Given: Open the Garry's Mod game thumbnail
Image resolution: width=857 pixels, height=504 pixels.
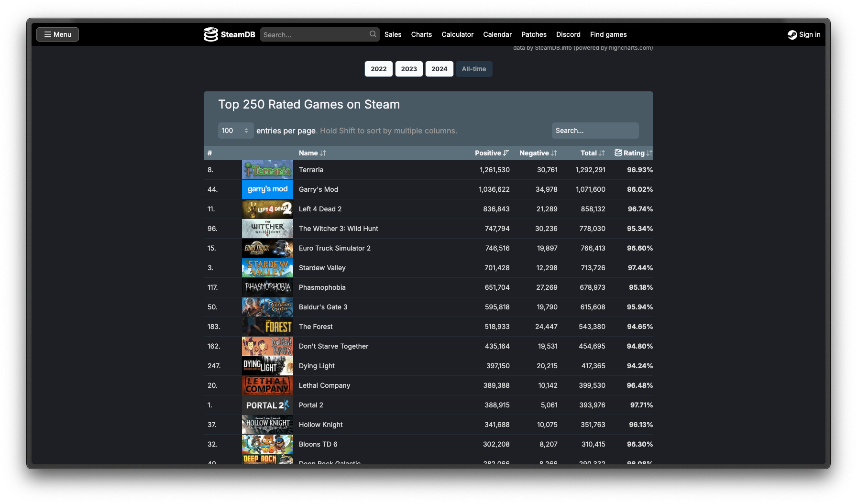Looking at the screenshot, I should coord(267,189).
